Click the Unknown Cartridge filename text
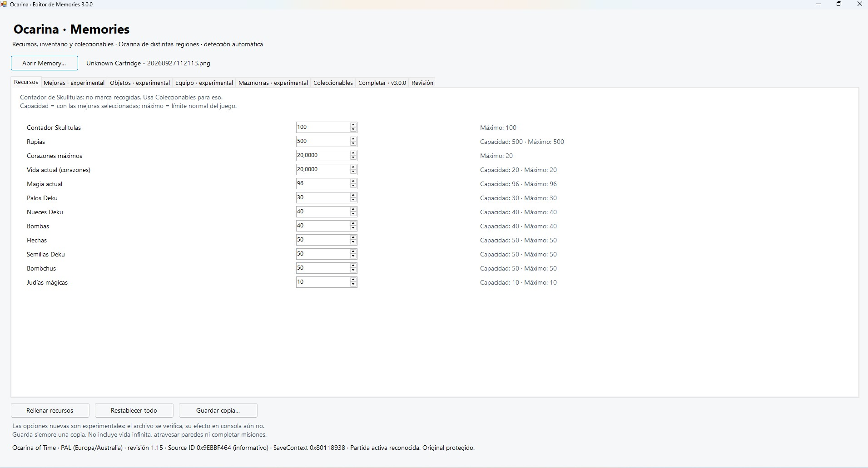 coord(148,63)
